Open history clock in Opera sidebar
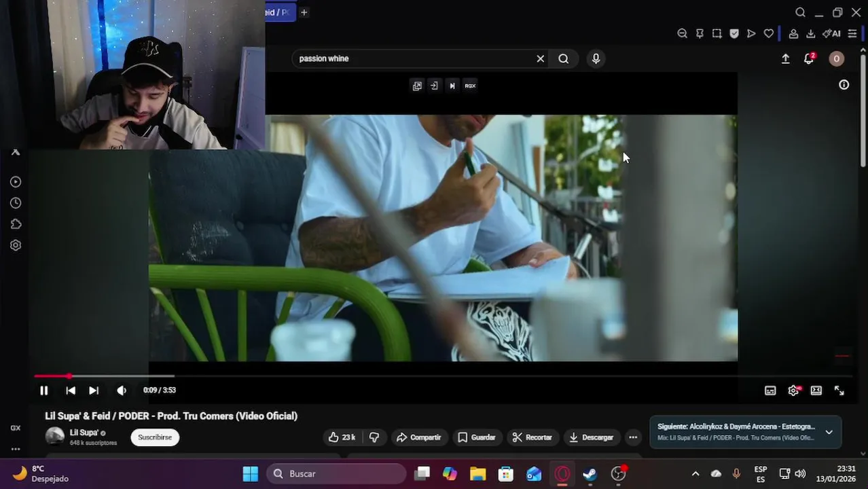Image resolution: width=868 pixels, height=489 pixels. point(16,203)
